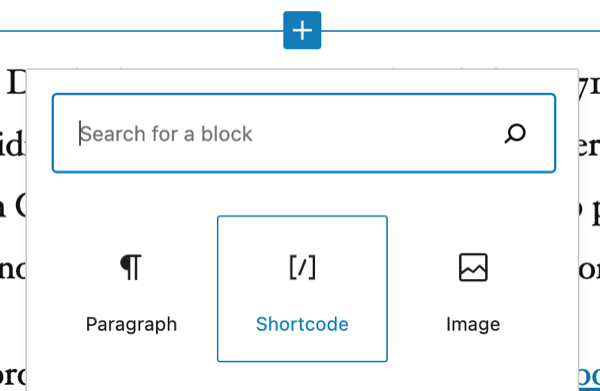Image resolution: width=600 pixels, height=391 pixels.
Task: Click the magnifying glass search icon
Action: pyautogui.click(x=515, y=134)
